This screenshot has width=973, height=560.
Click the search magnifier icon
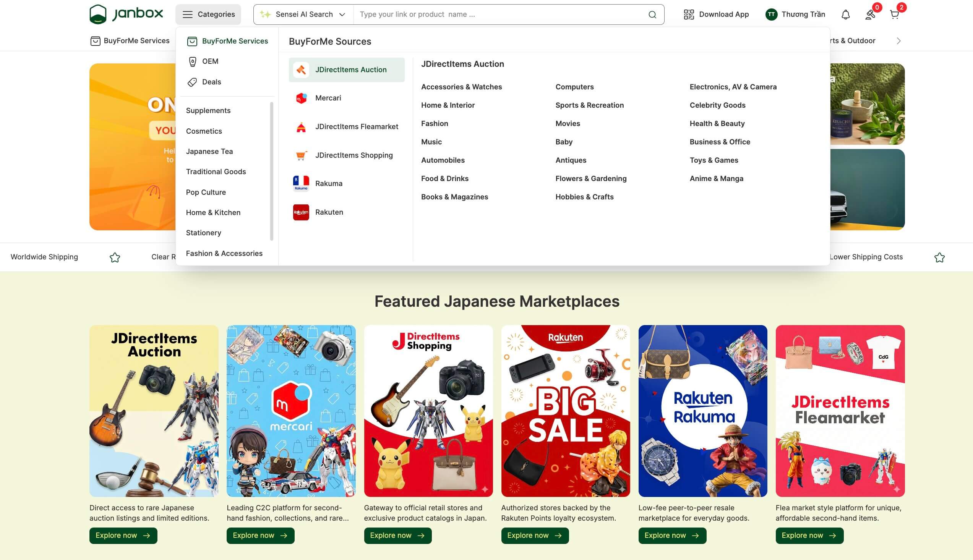pos(652,15)
